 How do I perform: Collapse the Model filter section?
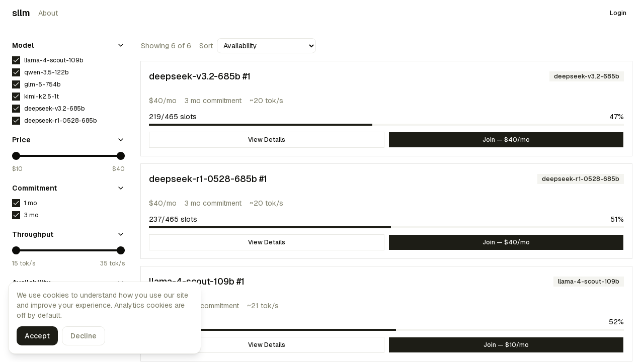pyautogui.click(x=121, y=45)
